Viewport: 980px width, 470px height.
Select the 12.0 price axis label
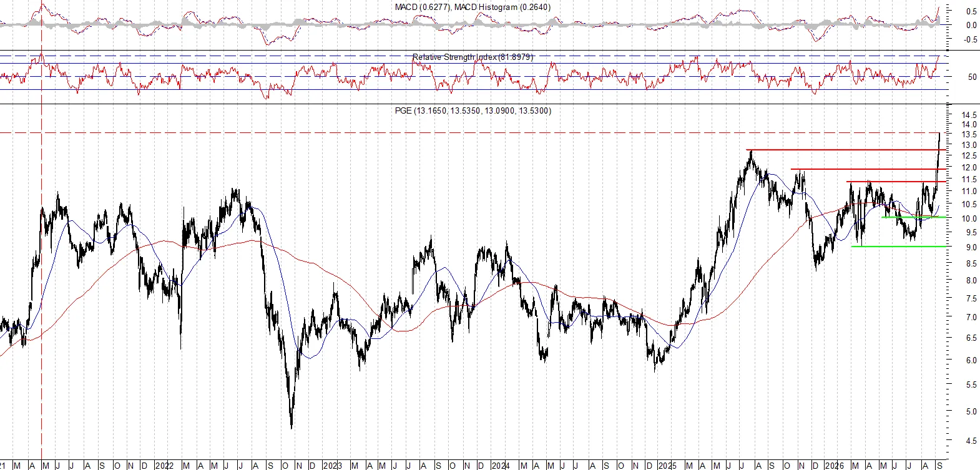coord(969,168)
